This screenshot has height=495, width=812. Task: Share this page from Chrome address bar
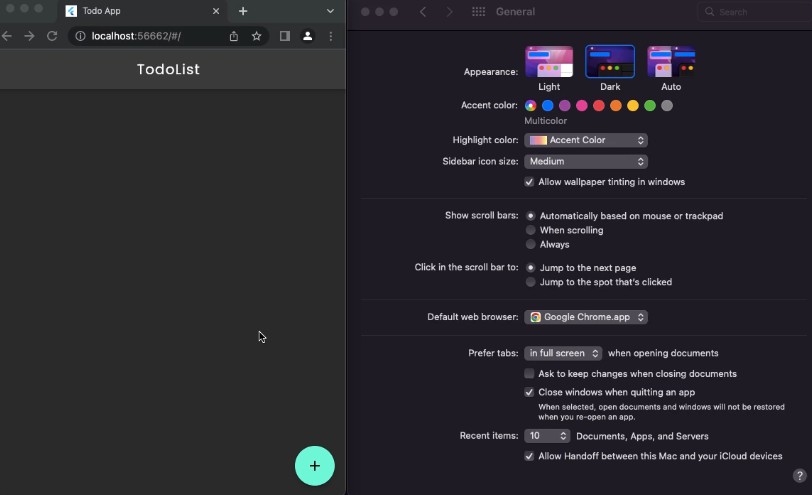click(234, 36)
